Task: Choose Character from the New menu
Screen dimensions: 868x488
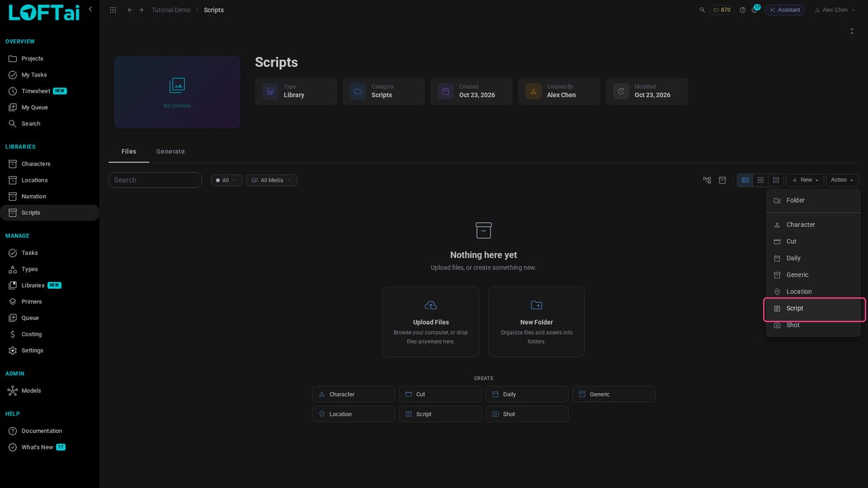Action: (x=813, y=225)
